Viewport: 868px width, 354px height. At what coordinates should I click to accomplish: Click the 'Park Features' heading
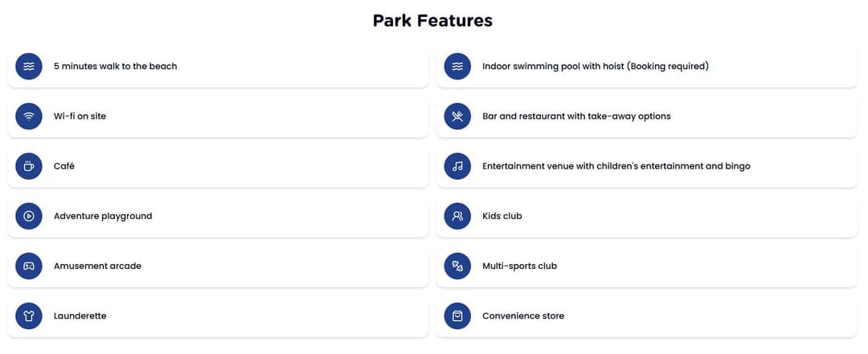[432, 20]
